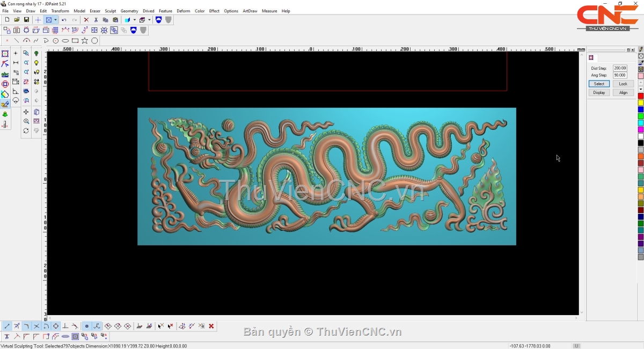
Task: Click the Dist Step input field
Action: point(620,68)
